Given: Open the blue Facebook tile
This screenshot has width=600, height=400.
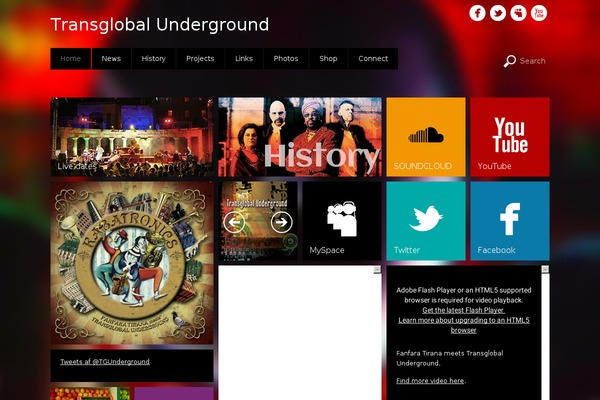Looking at the screenshot, I should [x=510, y=221].
